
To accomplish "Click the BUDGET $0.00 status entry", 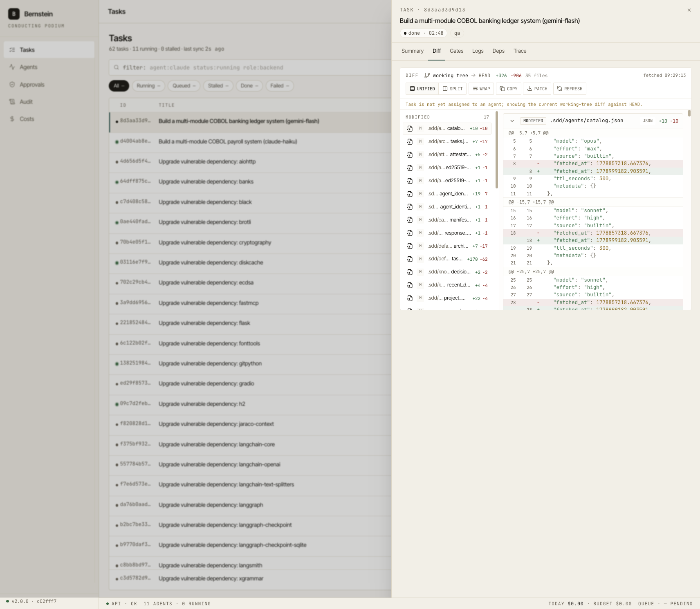I will click(612, 604).
